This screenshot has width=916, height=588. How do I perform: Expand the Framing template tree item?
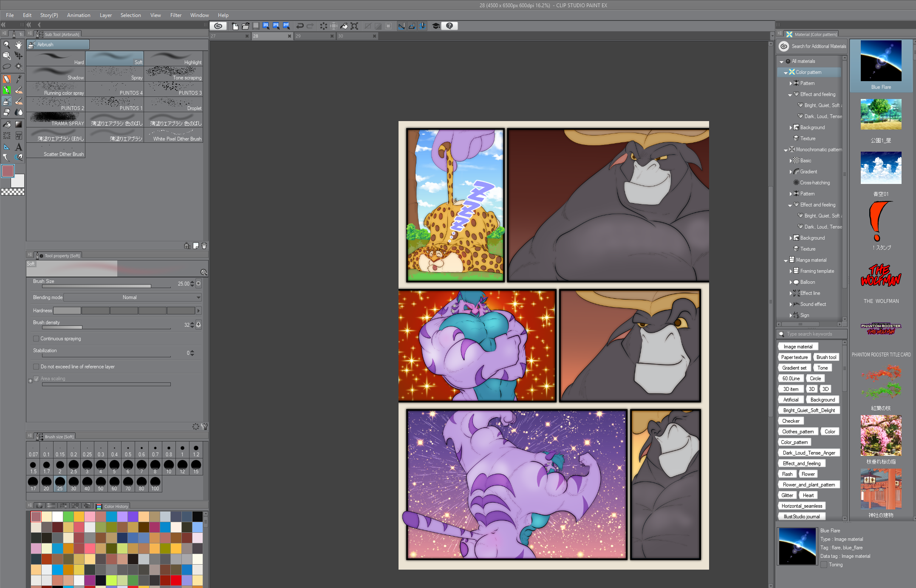[x=791, y=271]
